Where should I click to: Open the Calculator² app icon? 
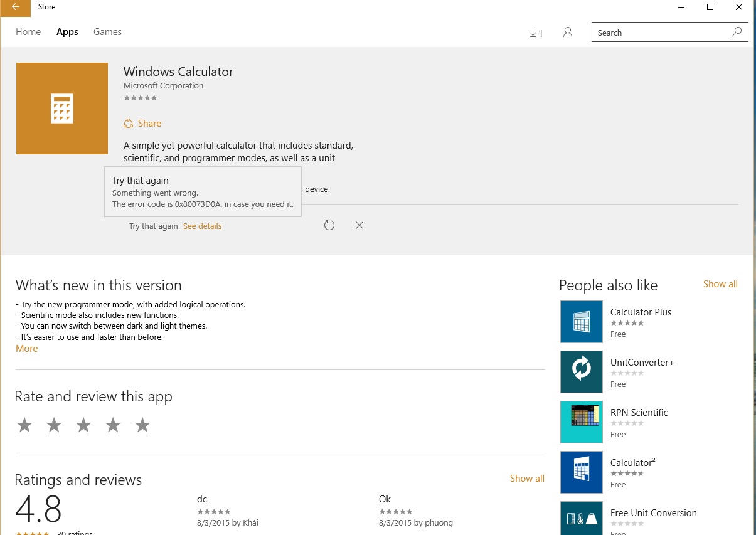[581, 472]
